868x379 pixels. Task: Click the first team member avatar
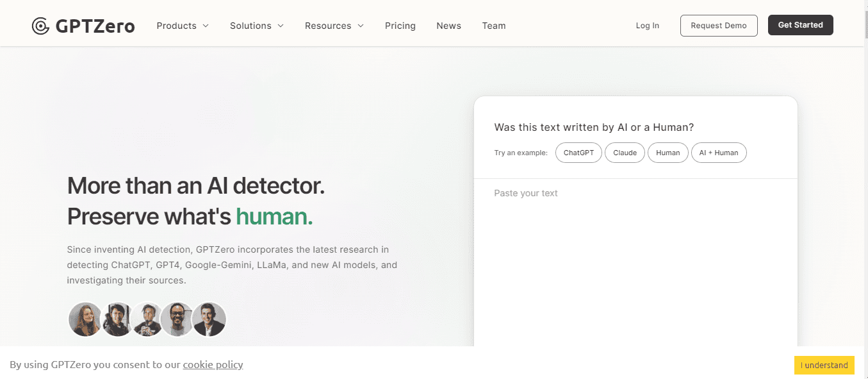85,319
